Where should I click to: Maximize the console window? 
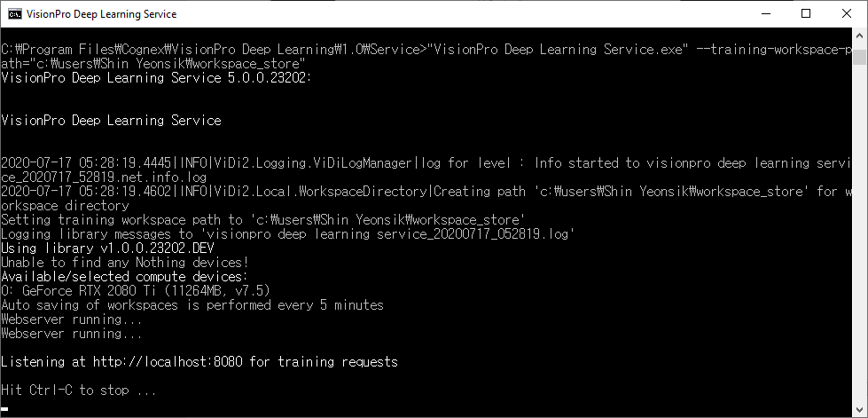pyautogui.click(x=806, y=14)
